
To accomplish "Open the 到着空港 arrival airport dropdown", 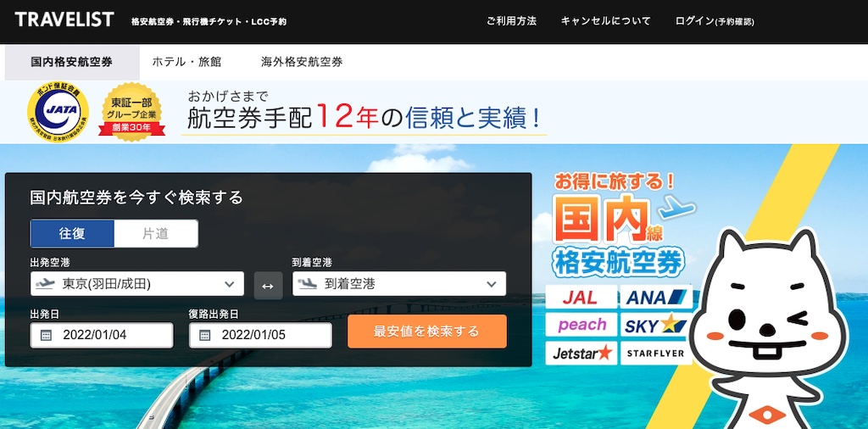I will point(399,284).
